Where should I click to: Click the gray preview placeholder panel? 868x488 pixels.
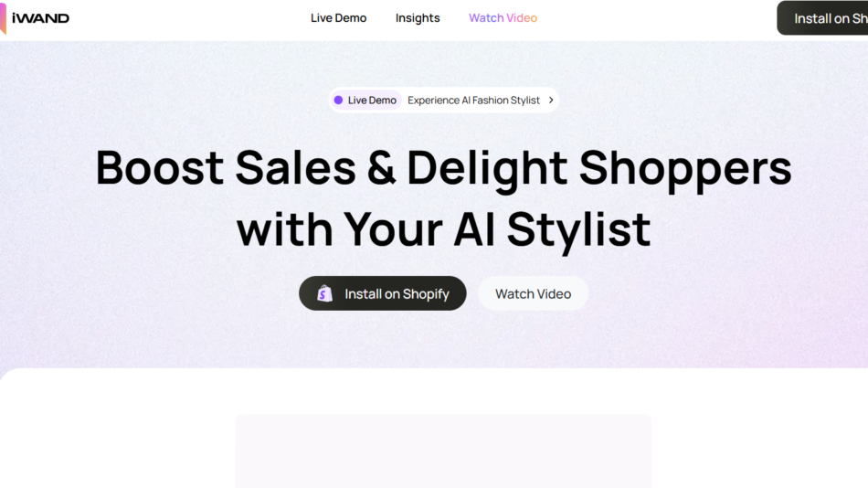pyautogui.click(x=443, y=451)
